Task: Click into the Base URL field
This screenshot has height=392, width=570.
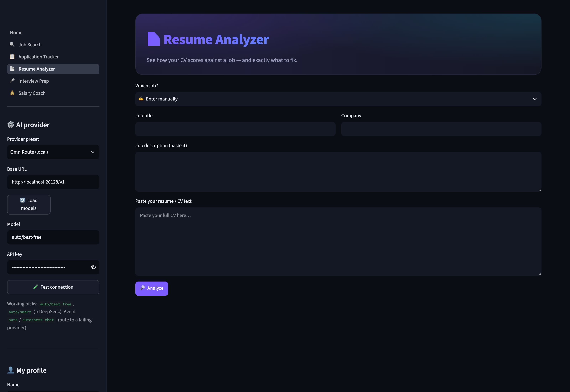Action: point(53,182)
